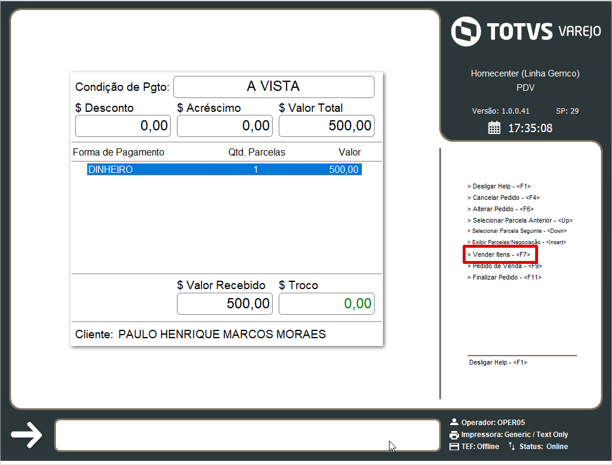The width and height of the screenshot is (612, 465).
Task: Click the Status: Online text
Action: pos(543,447)
